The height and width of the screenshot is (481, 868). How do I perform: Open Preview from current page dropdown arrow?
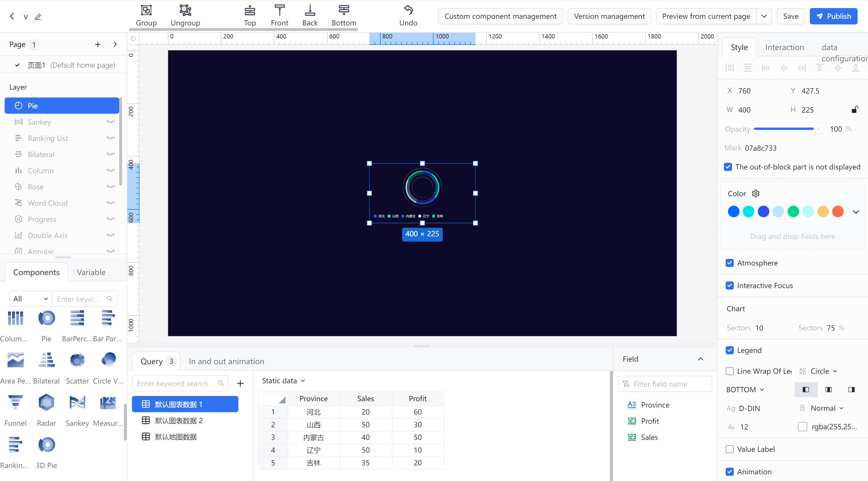pos(764,16)
